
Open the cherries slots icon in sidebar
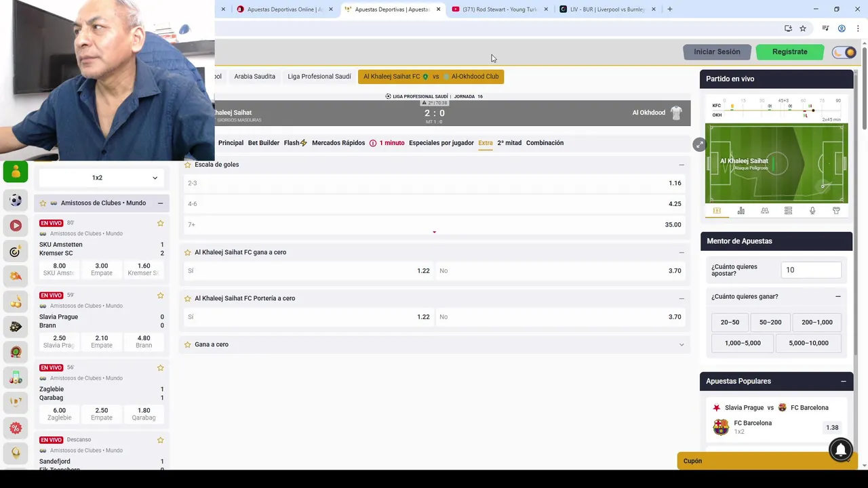coord(16,302)
